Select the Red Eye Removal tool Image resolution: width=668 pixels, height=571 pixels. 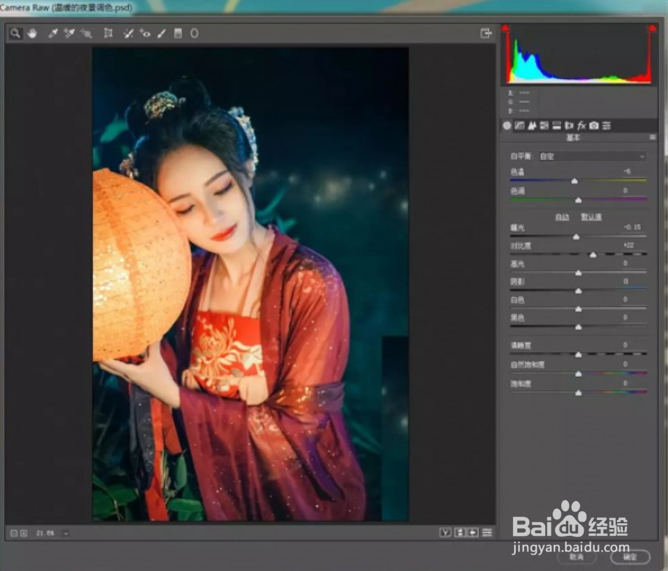[145, 33]
